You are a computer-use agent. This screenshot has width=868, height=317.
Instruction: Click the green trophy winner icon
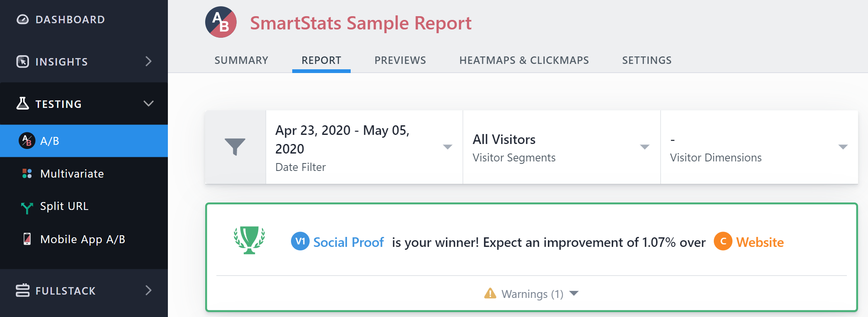click(x=249, y=240)
